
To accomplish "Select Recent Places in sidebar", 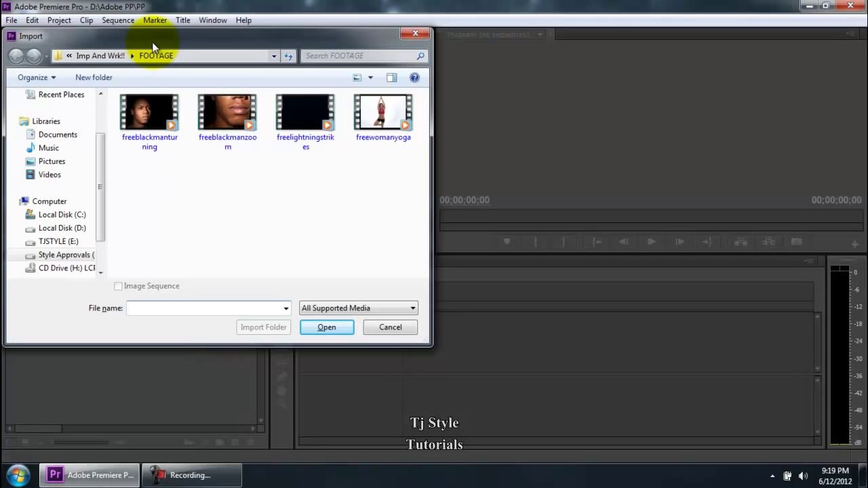I will click(61, 95).
